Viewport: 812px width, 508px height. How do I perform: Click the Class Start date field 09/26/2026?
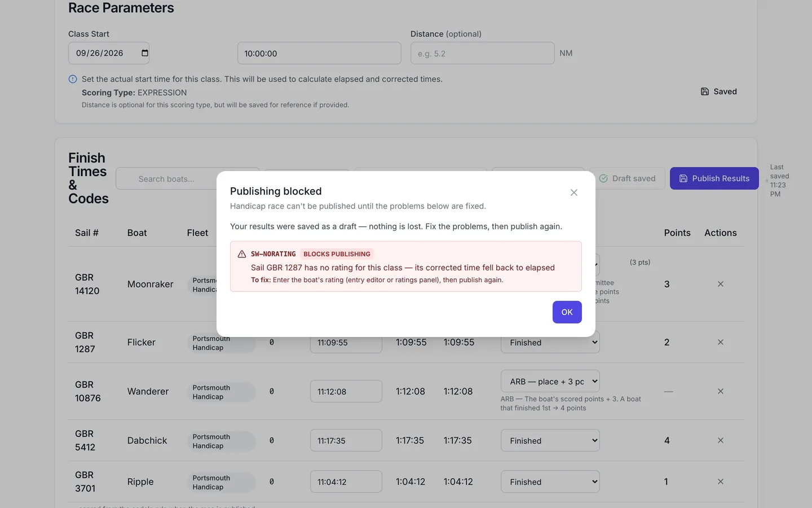(109, 53)
